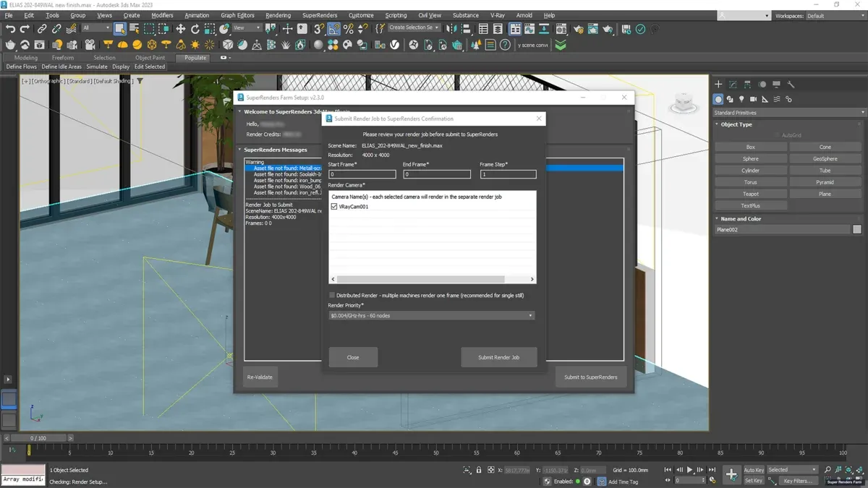Open the Hierarchy panel tab icon
868x488 pixels.
click(747, 85)
